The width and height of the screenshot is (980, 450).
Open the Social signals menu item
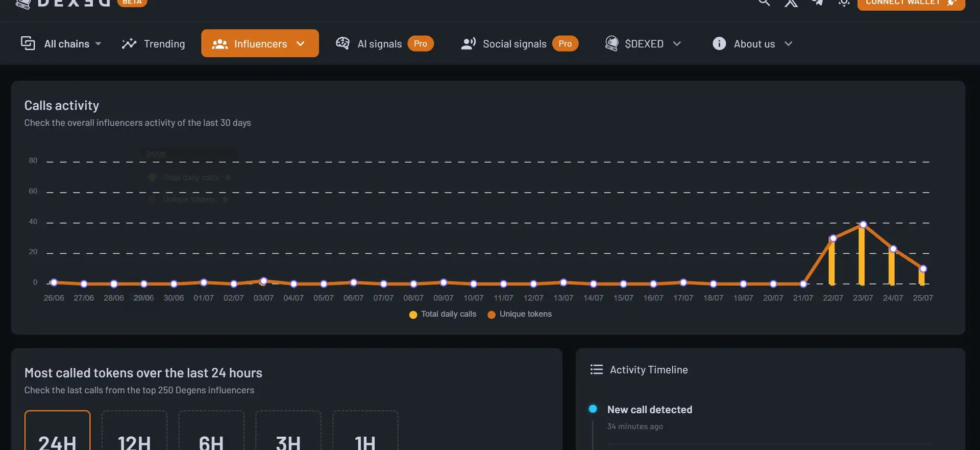[514, 44]
